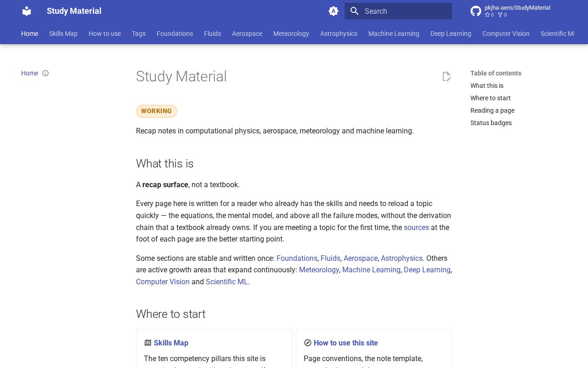Viewport: 588px width, 368px height.
Task: Open the Astrophysics navigation tab
Action: point(339,34)
